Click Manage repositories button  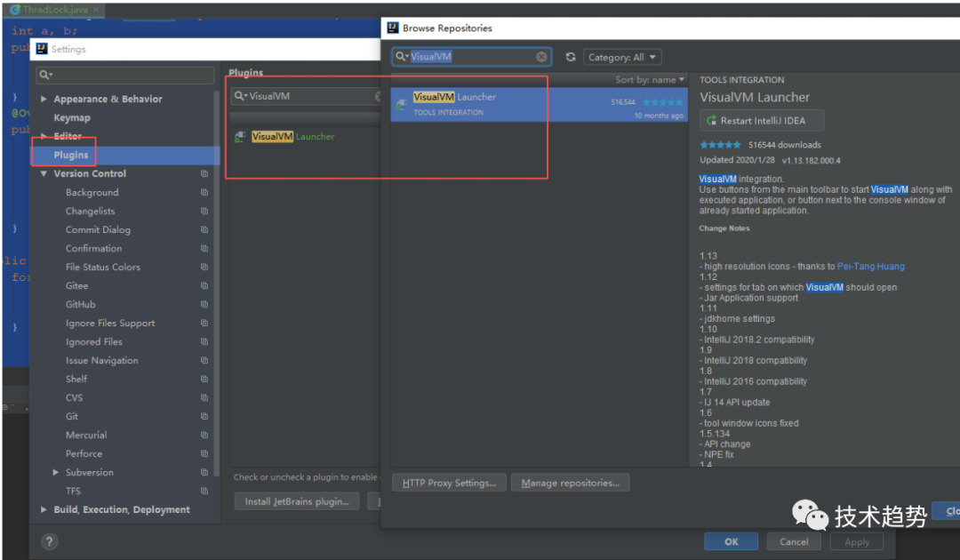coord(570,483)
